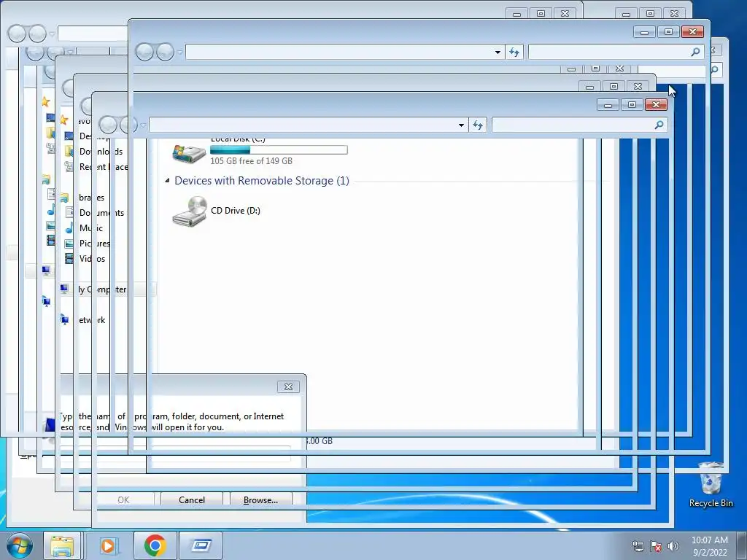Click search magnifier in lower Explorer window
The height and width of the screenshot is (560, 747).
[x=659, y=125]
